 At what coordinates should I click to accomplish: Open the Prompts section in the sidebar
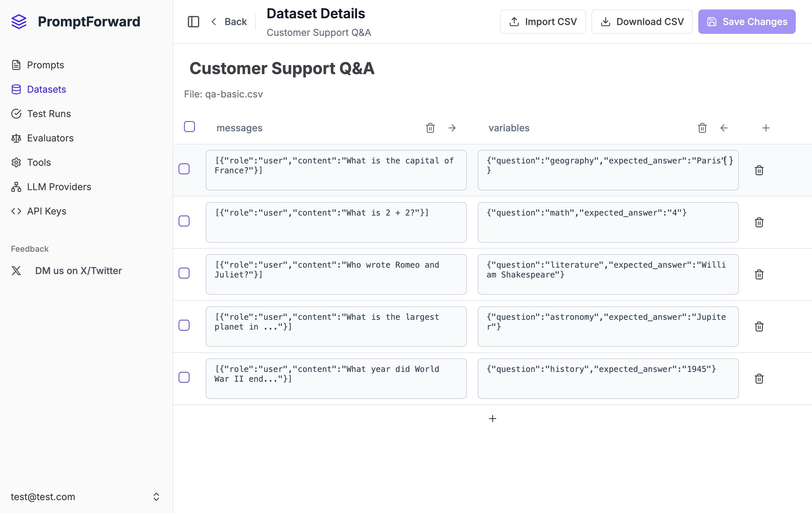(x=46, y=65)
